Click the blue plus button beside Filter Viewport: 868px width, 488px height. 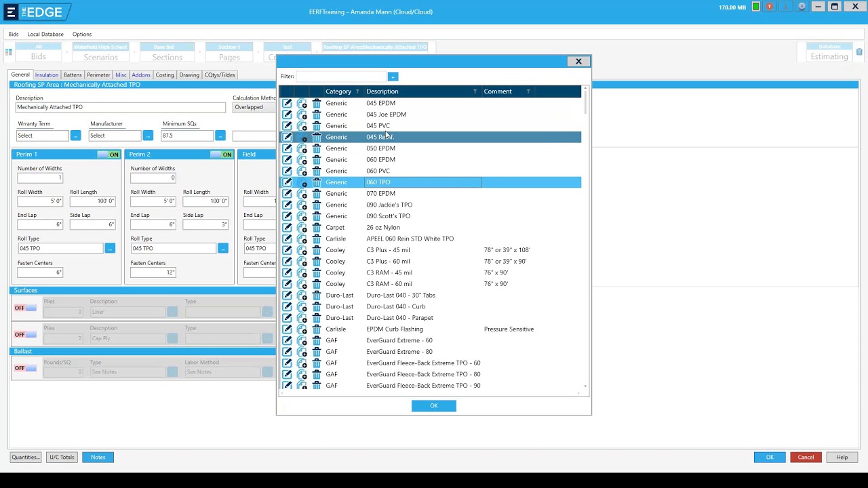(393, 77)
